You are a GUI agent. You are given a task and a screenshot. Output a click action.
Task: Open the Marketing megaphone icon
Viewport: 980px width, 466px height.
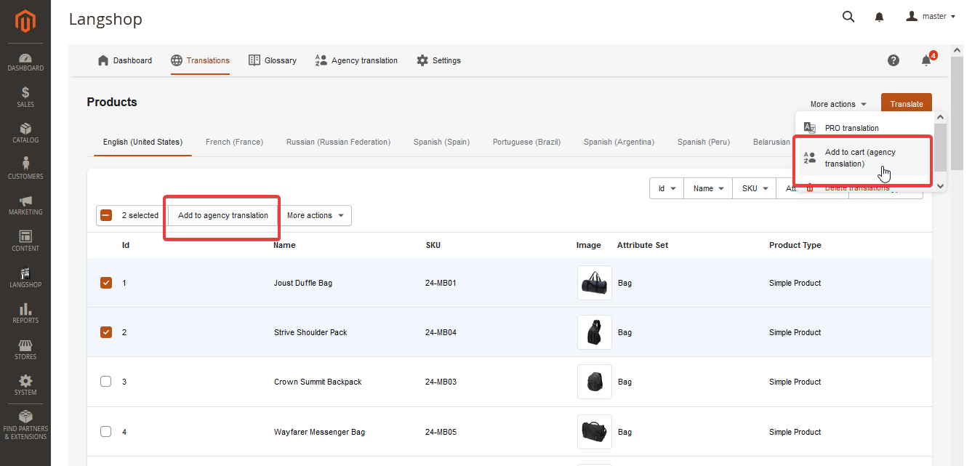pyautogui.click(x=25, y=204)
